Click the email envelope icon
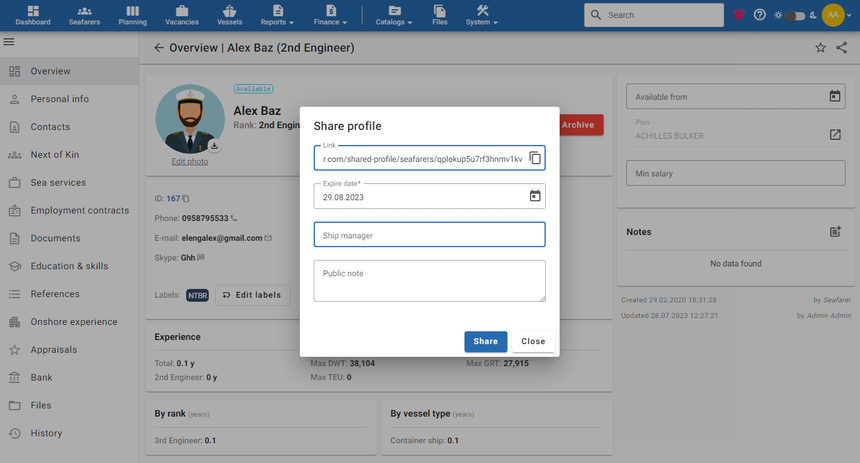The width and height of the screenshot is (860, 463). tap(268, 238)
